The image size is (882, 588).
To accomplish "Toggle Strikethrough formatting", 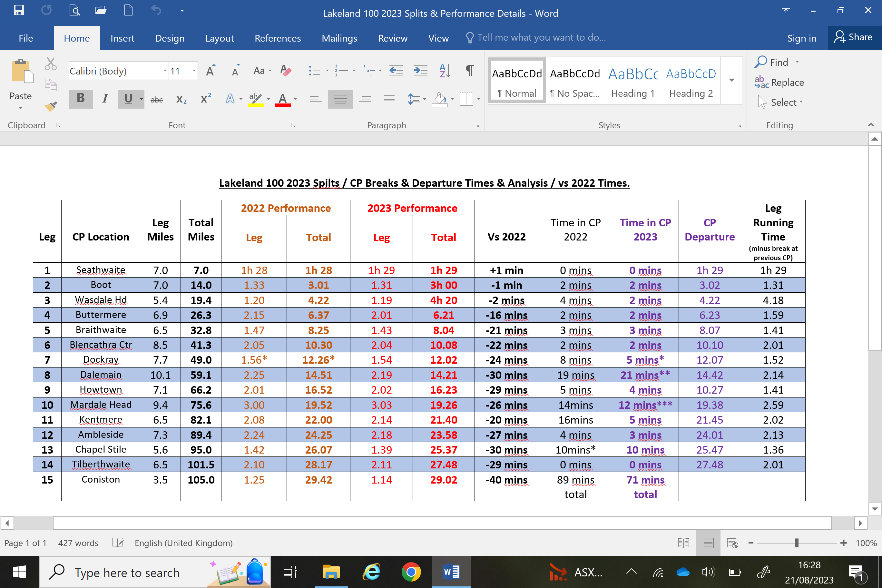I will pyautogui.click(x=156, y=99).
